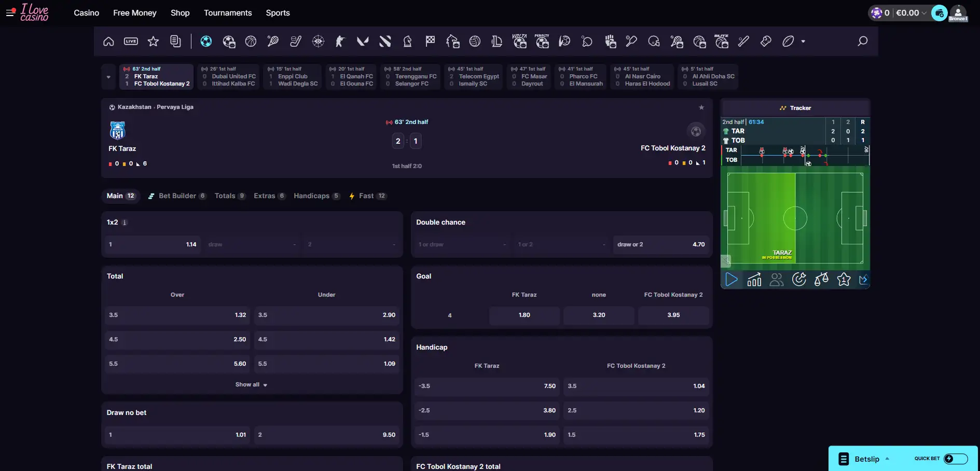Screen dimensions: 980x471
Task: Pick Draw no bet 2 at 9.50
Action: [326, 435]
